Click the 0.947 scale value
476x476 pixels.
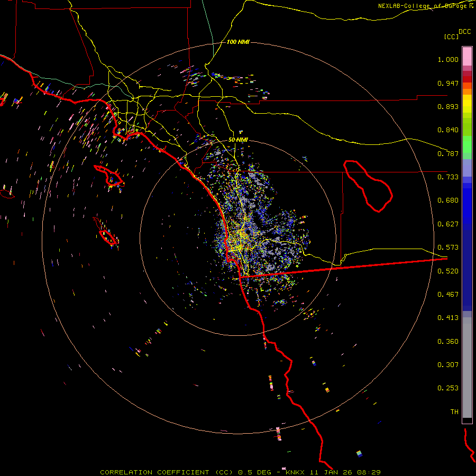point(448,83)
